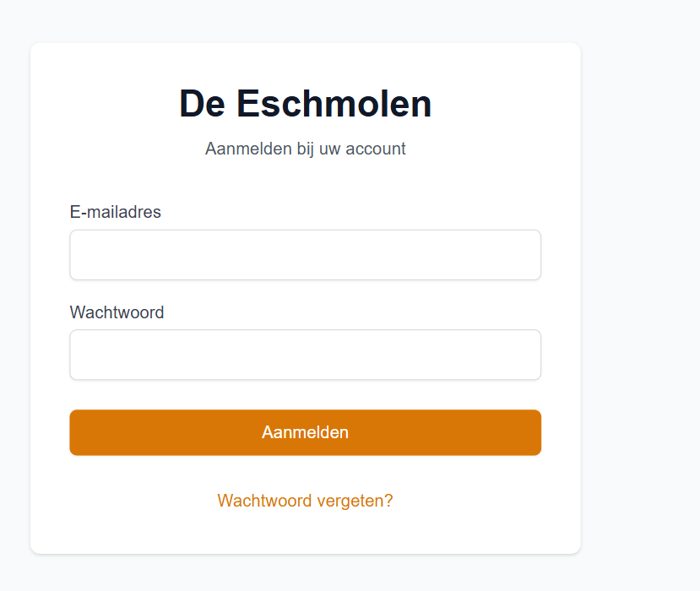Screen dimensions: 700x591
Task: Click the E-mailadres input field
Action: pos(305,254)
